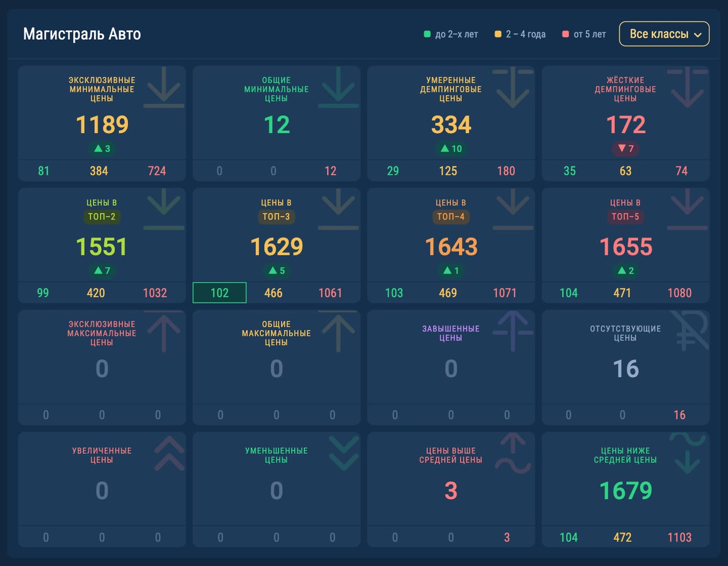This screenshot has height=566, width=728.
Task: Click the down-arrow icon on the ТОП-2 card
Action: point(164,209)
